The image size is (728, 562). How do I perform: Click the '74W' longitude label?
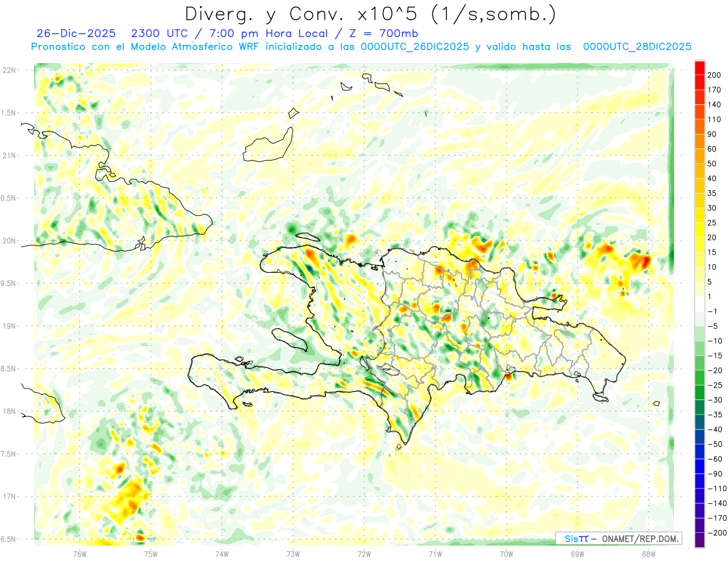click(221, 554)
